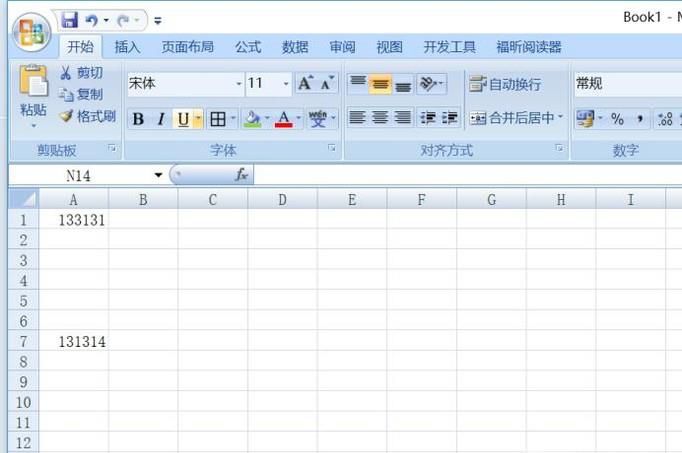Apply cell borders with the border icon
This screenshot has width=682, height=453.
pyautogui.click(x=217, y=119)
